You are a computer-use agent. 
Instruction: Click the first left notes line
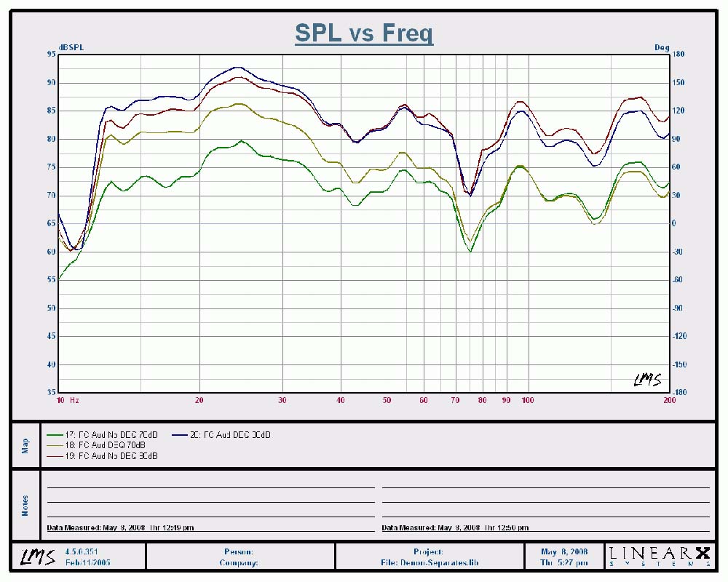(210, 487)
